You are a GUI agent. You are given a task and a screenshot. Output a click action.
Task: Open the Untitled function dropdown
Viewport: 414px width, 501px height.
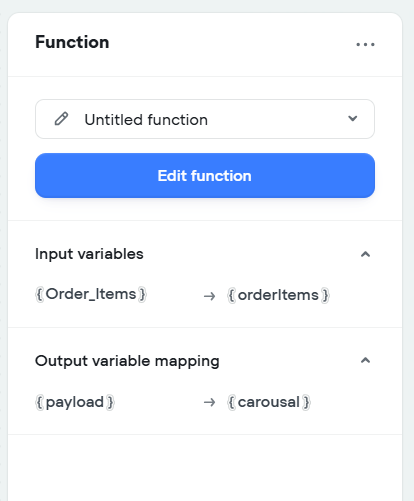205,119
